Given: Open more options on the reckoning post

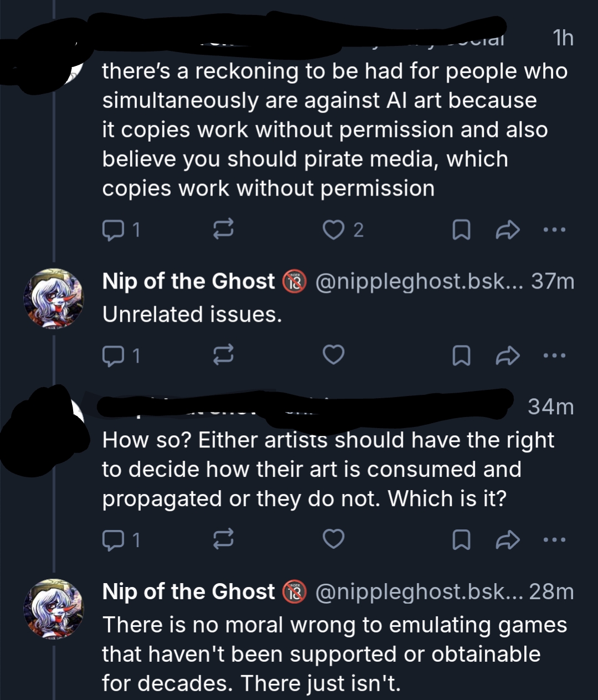Looking at the screenshot, I should tap(555, 230).
